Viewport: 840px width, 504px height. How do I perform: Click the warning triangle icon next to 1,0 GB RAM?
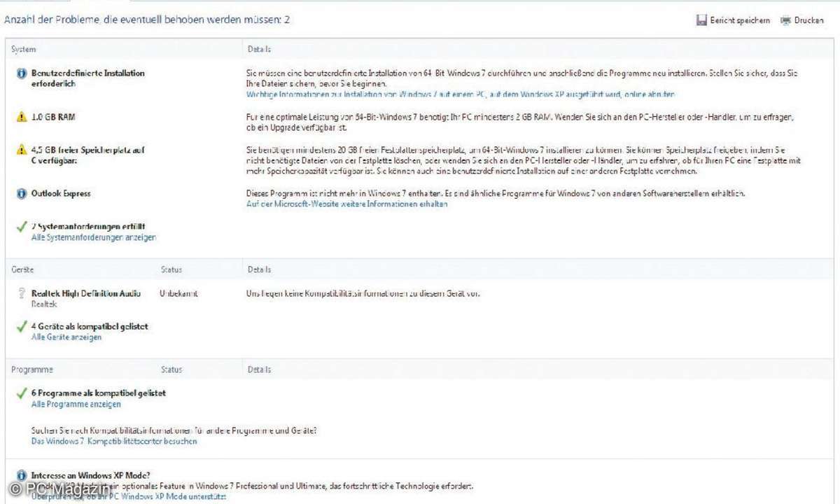pyautogui.click(x=22, y=117)
